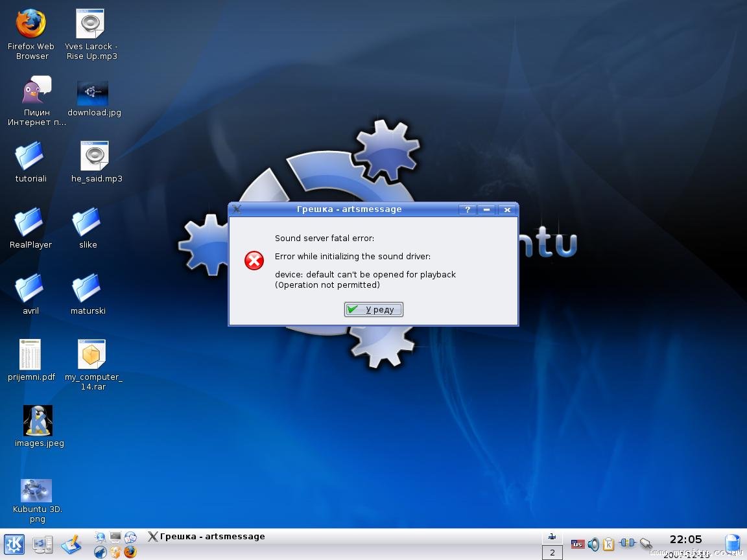Open the X window menu icon of the dialog
This screenshot has width=747, height=560.
click(x=237, y=209)
